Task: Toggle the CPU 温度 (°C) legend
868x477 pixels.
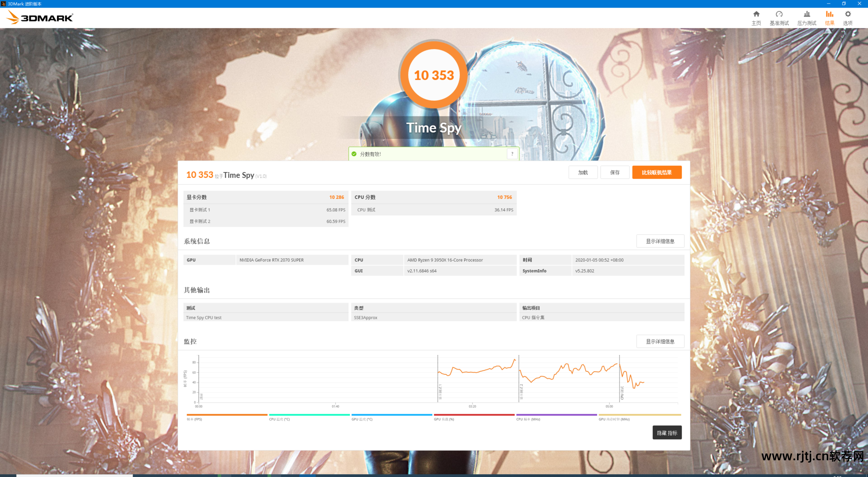Action: tap(309, 417)
